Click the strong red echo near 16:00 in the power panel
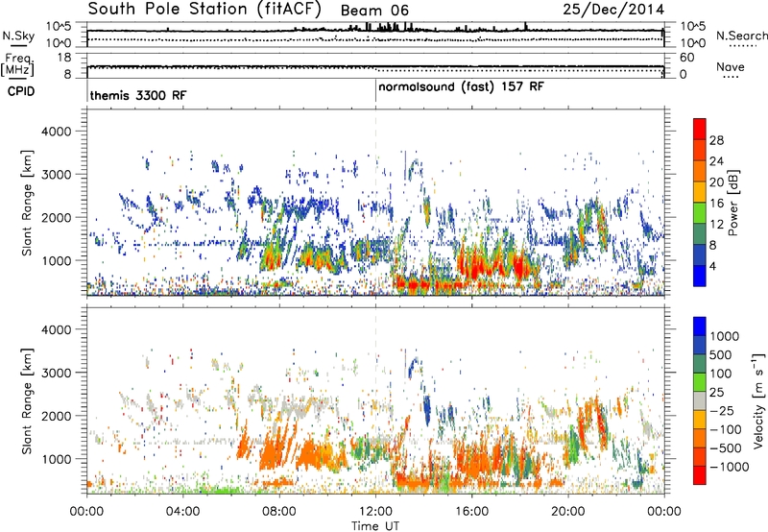The height and width of the screenshot is (532, 768). tap(472, 267)
